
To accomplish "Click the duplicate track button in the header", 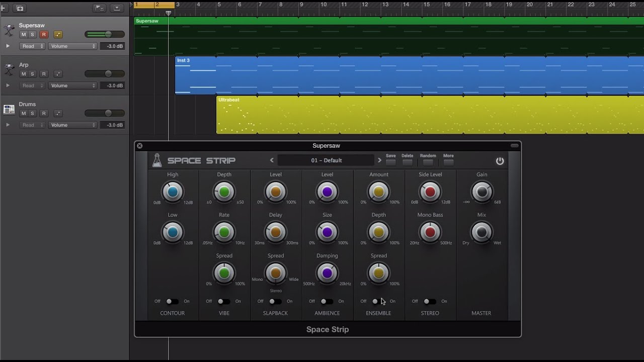I will point(20,9).
